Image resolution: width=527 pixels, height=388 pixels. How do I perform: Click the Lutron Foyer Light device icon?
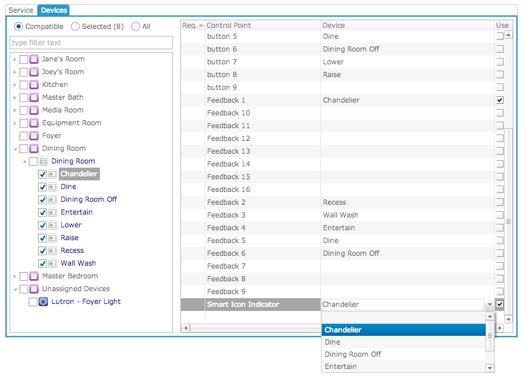click(43, 302)
